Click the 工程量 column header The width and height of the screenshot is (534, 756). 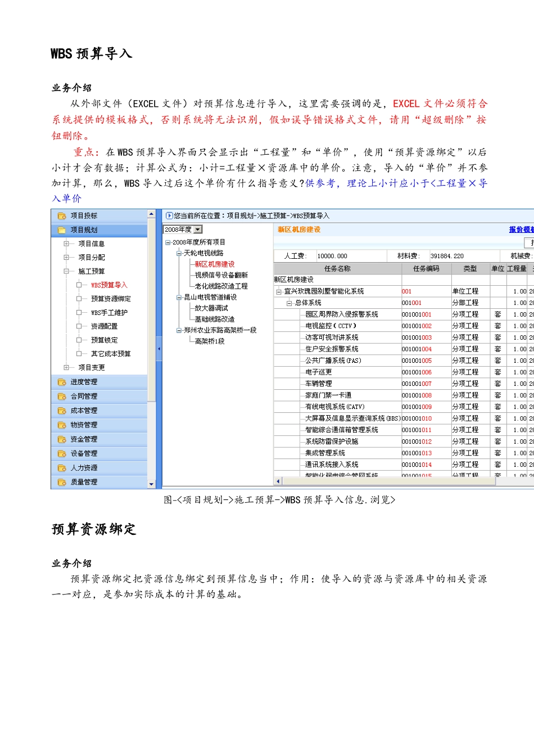(x=517, y=269)
